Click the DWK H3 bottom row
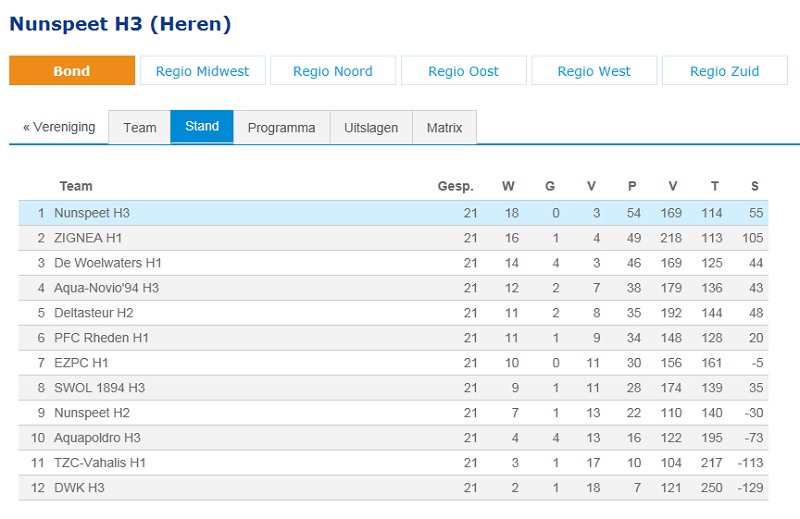 coord(393,488)
